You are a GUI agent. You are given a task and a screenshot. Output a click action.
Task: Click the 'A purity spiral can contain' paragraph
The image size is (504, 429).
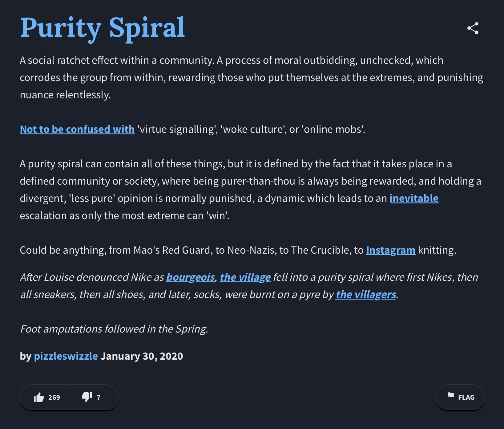point(251,190)
